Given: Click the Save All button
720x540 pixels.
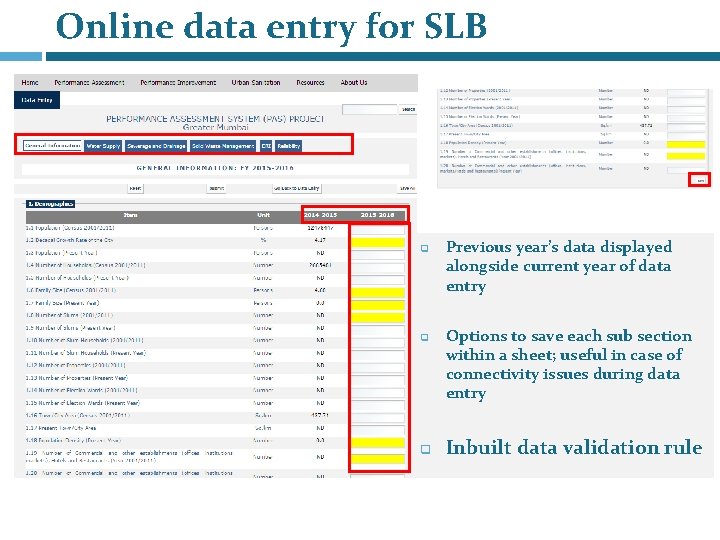Looking at the screenshot, I should click(x=407, y=188).
